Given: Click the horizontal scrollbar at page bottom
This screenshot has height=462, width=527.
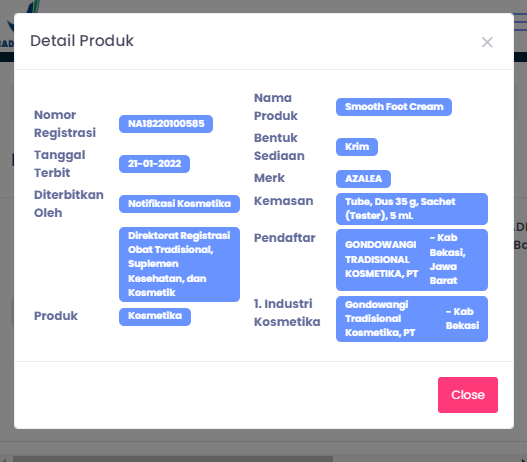Looking at the screenshot, I should pyautogui.click(x=173, y=459).
